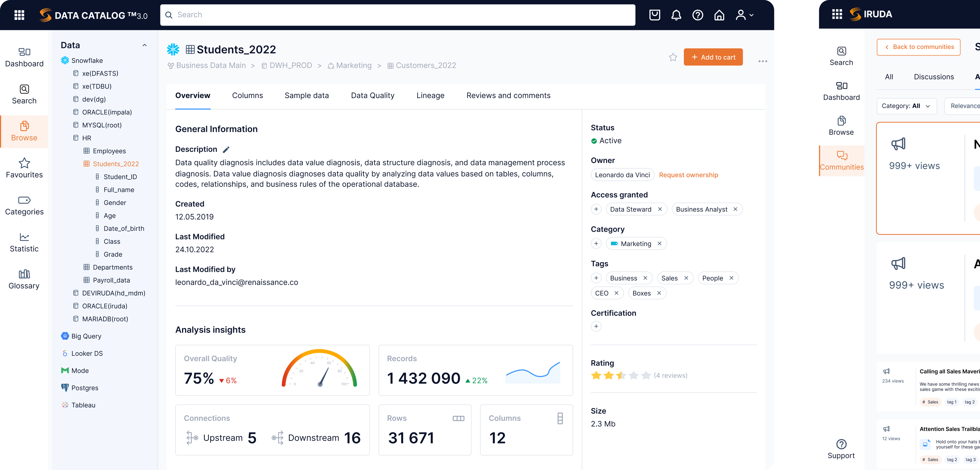This screenshot has width=980, height=470.
Task: Open Statistic in left sidebar
Action: click(x=24, y=243)
